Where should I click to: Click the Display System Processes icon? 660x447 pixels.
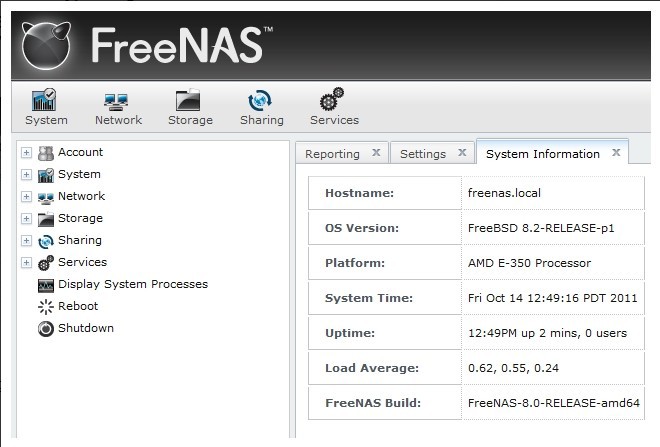coord(46,284)
